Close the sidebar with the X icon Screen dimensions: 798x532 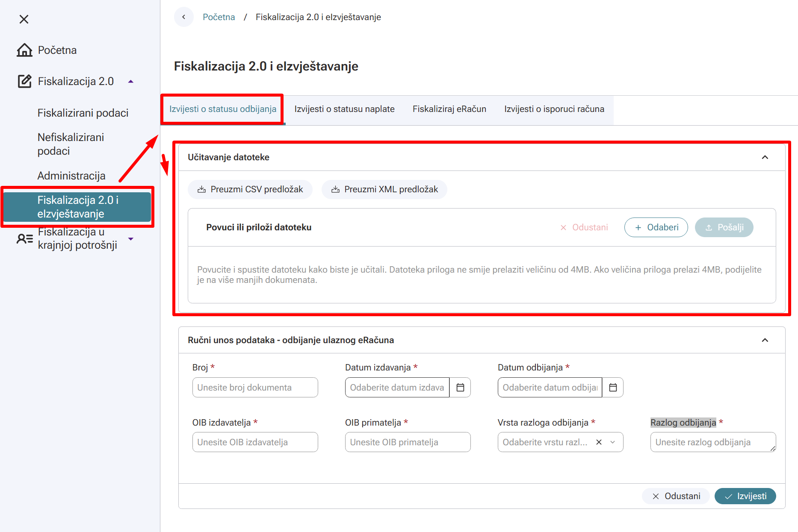point(24,19)
